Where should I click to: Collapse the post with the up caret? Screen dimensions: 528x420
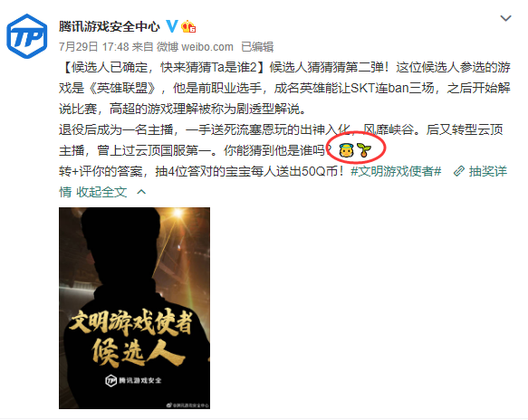pos(141,192)
